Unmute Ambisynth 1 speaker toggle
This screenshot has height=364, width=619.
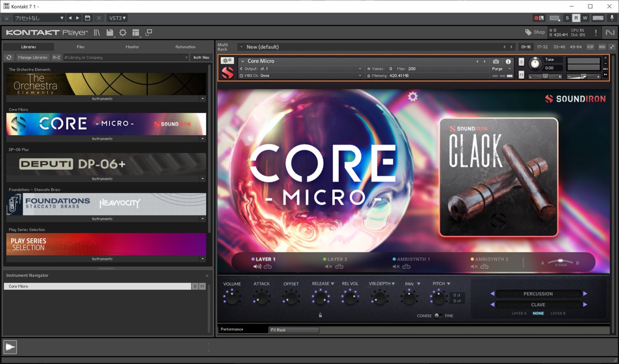[x=396, y=267]
